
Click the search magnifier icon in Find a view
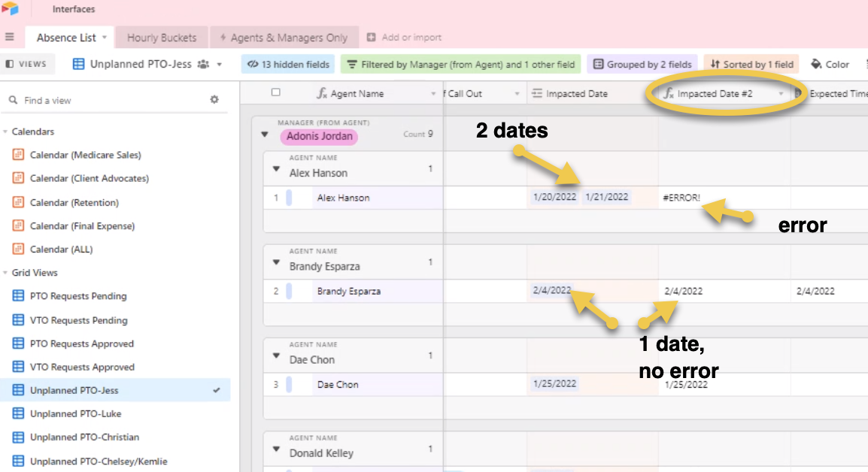pyautogui.click(x=13, y=100)
